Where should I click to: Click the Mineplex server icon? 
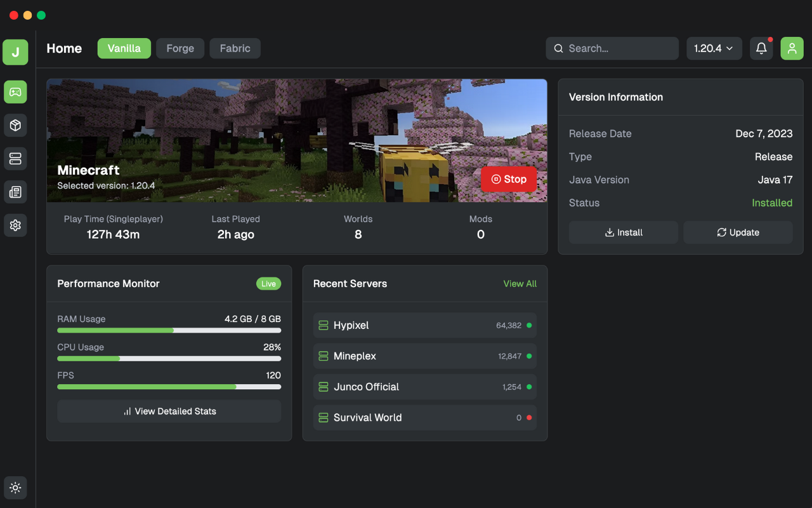pos(324,356)
